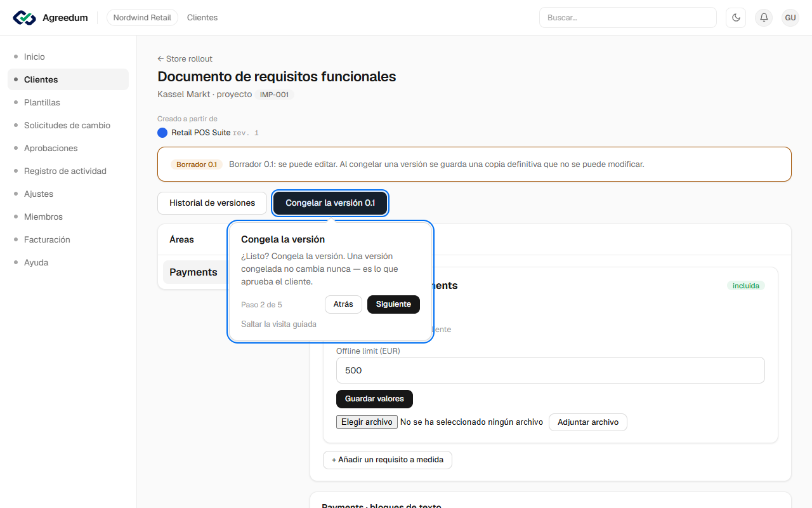Open Ayuda in sidebar

tap(68, 262)
